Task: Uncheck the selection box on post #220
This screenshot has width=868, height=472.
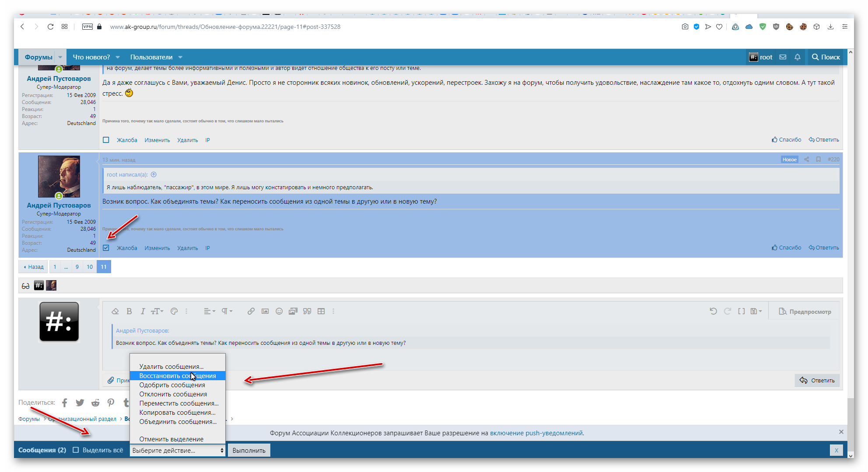Action: [x=106, y=248]
